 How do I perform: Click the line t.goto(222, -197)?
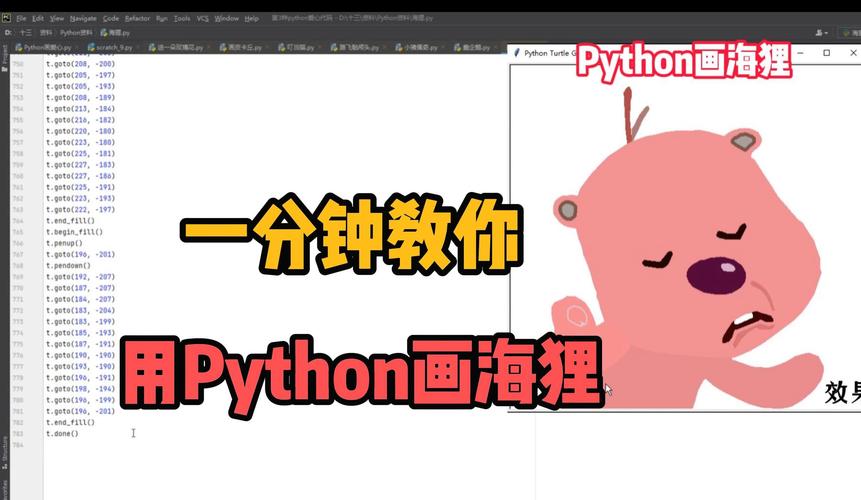(80, 210)
